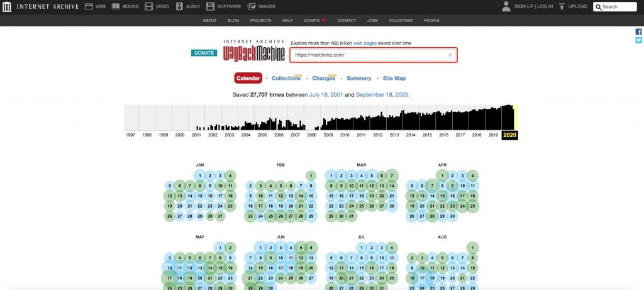
Task: Select year 2017 in the timeline
Action: (x=460, y=135)
